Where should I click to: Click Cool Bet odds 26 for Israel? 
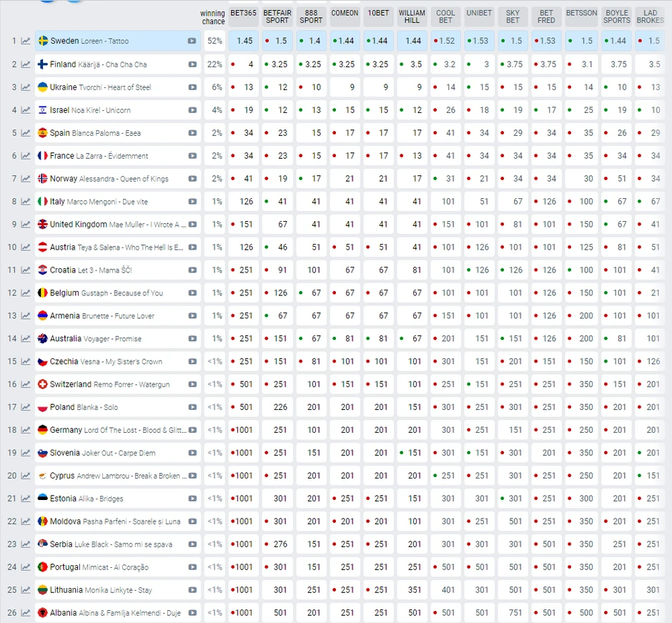click(x=445, y=109)
